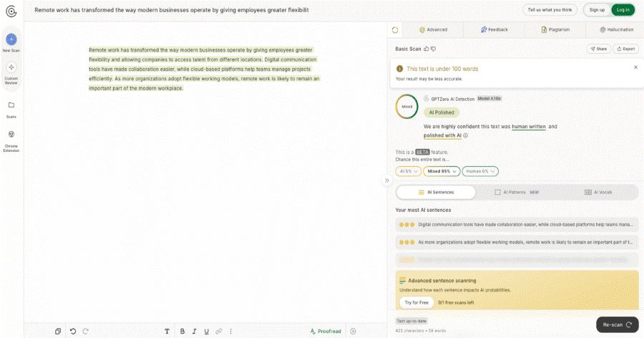Open the Chrome Extension sidebar item

[11, 141]
